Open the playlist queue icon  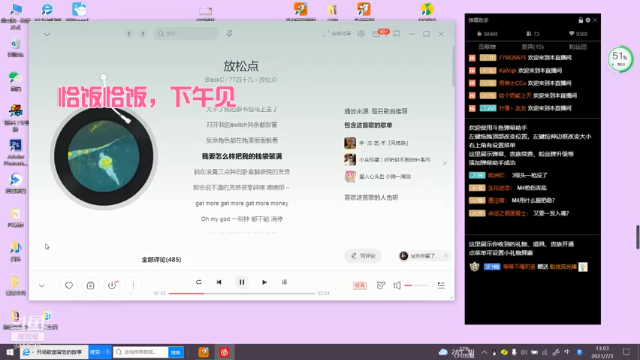441,285
